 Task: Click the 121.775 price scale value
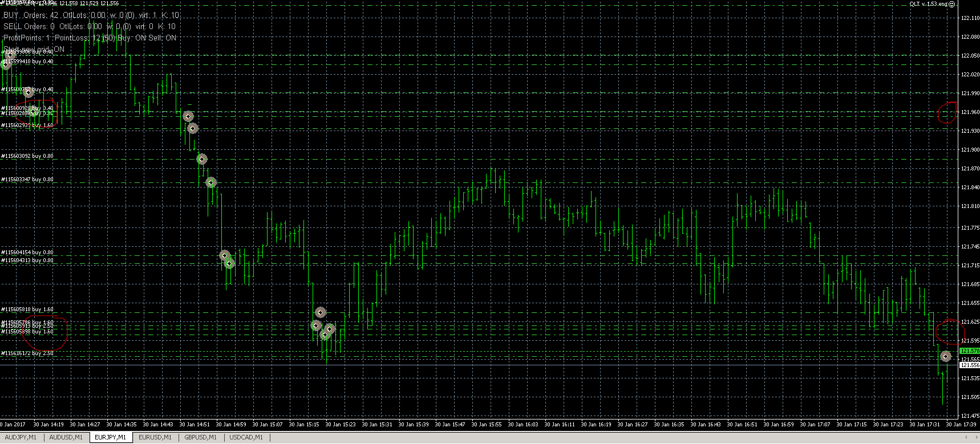970,228
